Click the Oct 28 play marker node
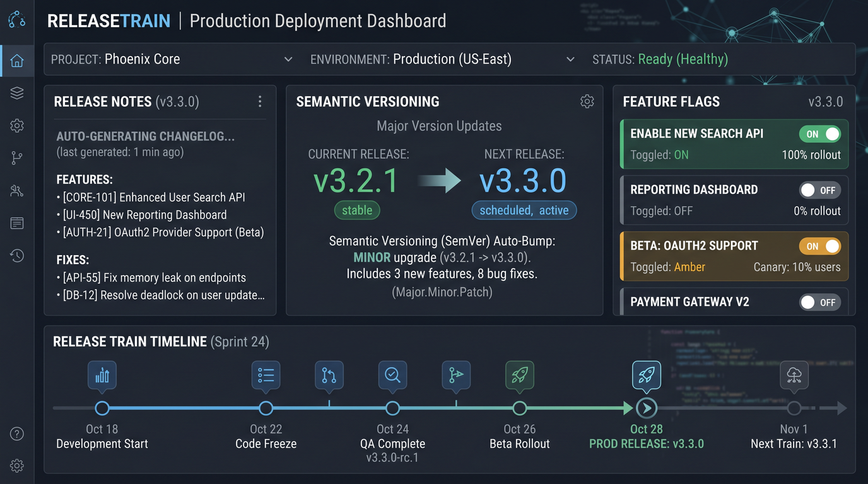 pyautogui.click(x=647, y=408)
